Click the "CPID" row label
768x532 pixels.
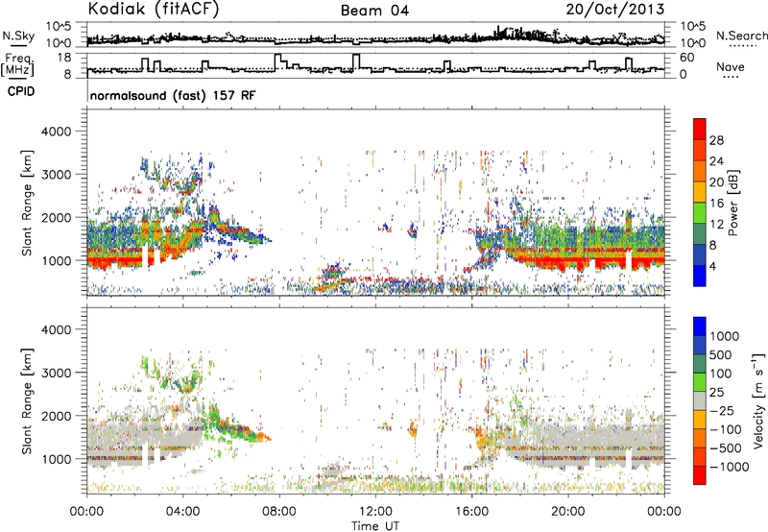[x=21, y=91]
